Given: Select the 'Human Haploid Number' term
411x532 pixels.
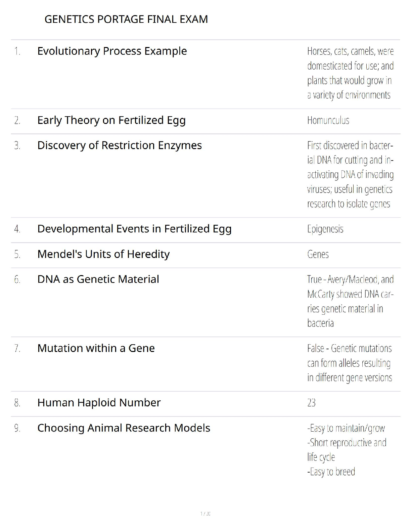Looking at the screenshot, I should click(x=99, y=403).
